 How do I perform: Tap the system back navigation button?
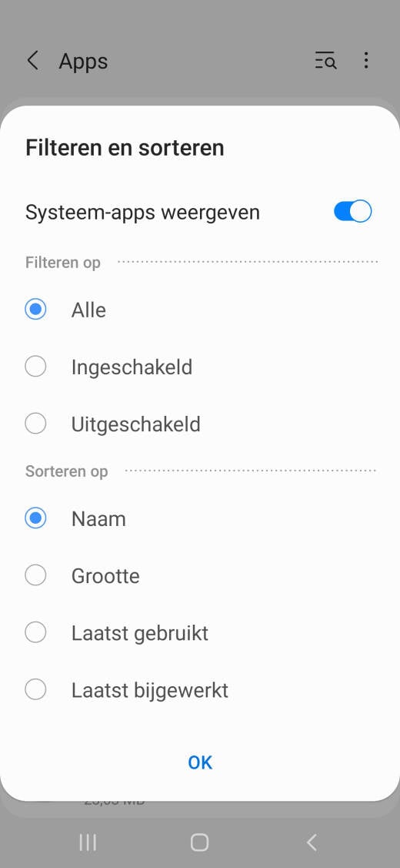pos(312,843)
